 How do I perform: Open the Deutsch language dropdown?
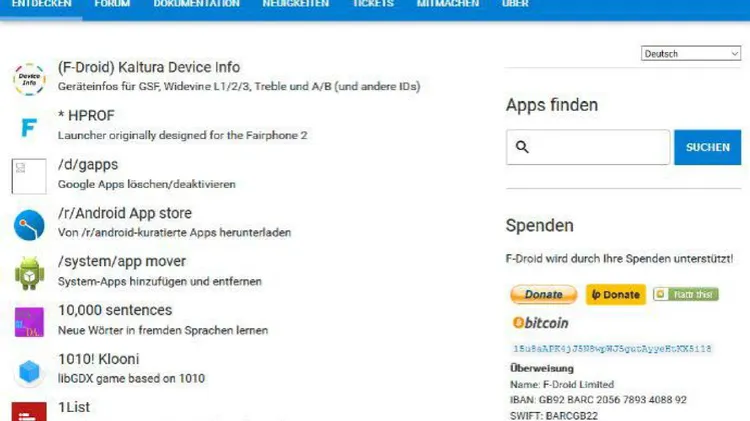pos(691,54)
